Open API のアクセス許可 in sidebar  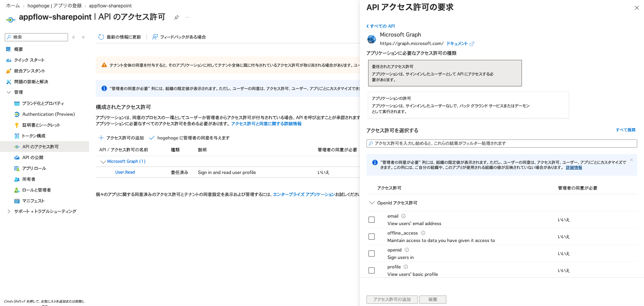(x=44, y=147)
